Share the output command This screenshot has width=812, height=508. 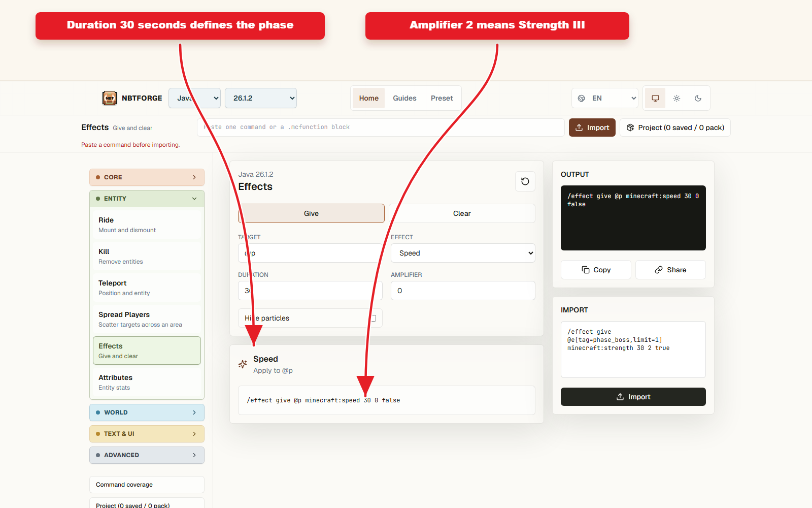(x=670, y=270)
